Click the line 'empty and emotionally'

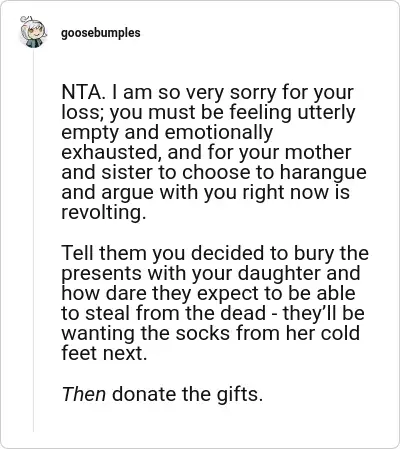tap(167, 132)
